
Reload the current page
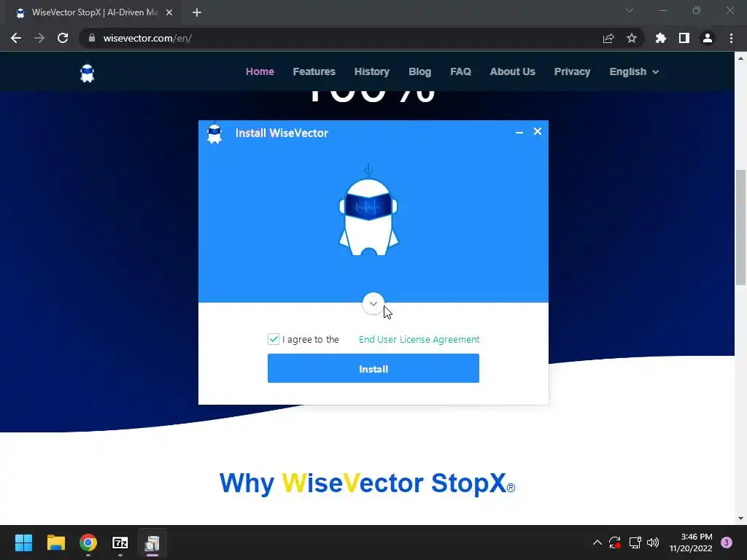(x=63, y=38)
